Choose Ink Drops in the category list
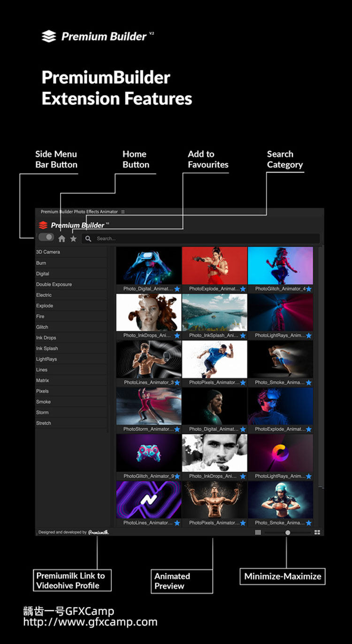The height and width of the screenshot is (644, 352). tap(71, 338)
